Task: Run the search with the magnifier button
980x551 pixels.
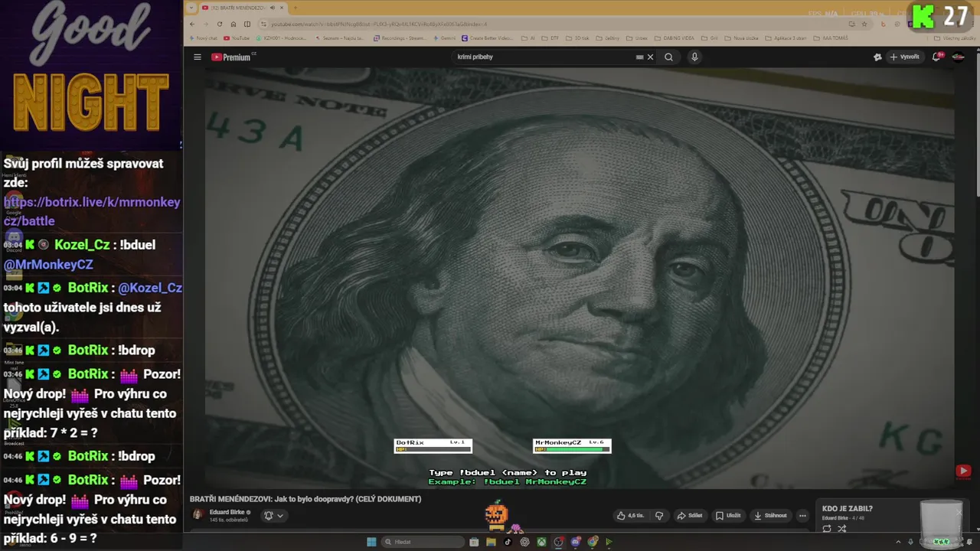Action: pos(668,57)
